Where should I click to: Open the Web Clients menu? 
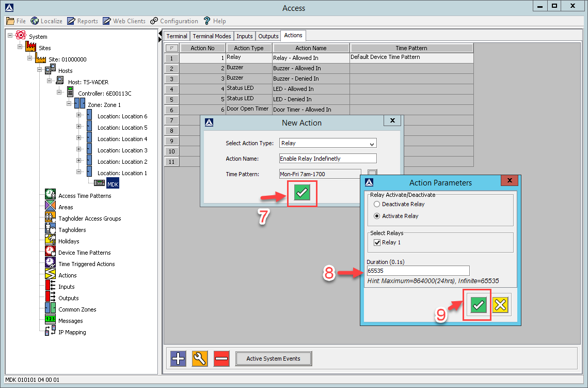click(124, 21)
